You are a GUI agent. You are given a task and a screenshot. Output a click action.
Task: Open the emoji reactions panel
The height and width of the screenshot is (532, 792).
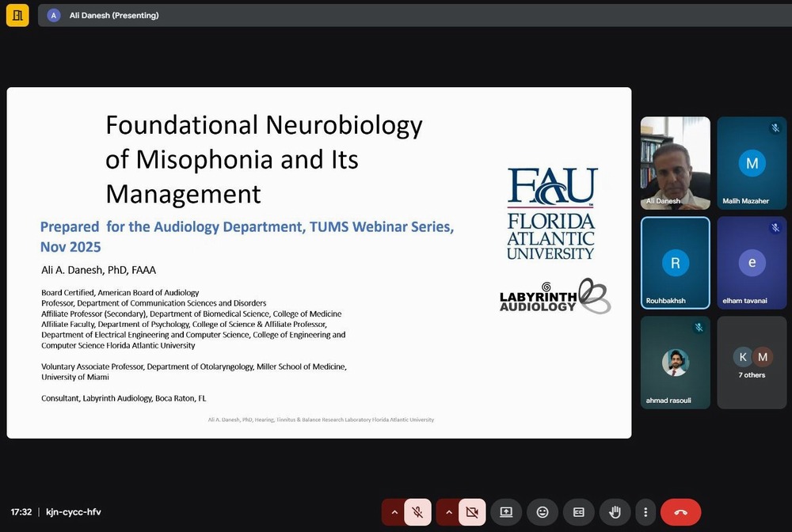click(543, 512)
